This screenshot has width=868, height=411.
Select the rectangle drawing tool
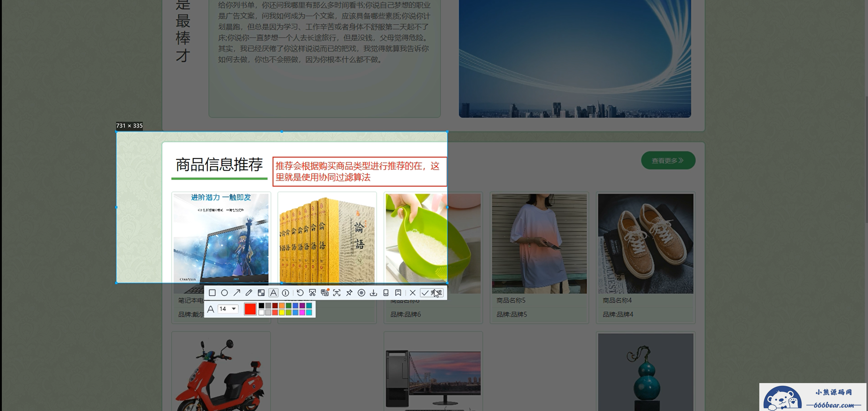(x=212, y=293)
